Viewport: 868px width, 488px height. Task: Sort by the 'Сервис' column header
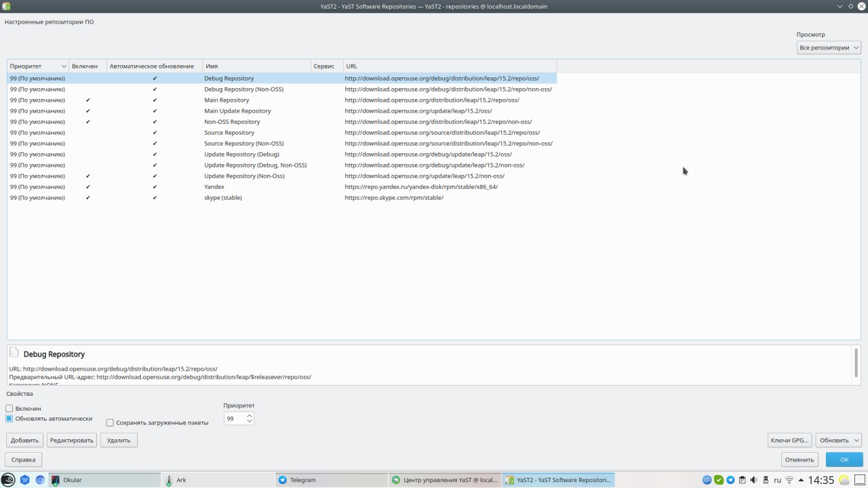(x=327, y=66)
